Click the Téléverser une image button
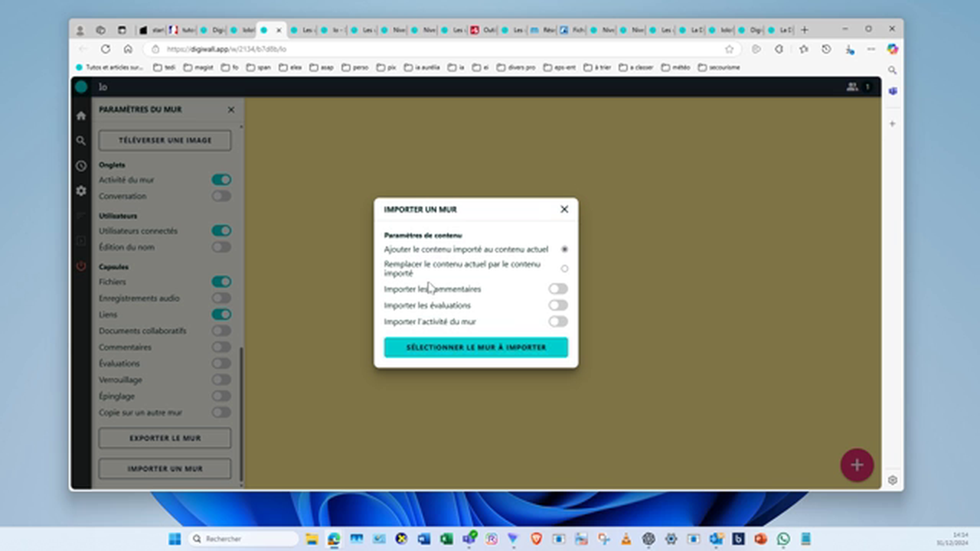The image size is (980, 551). (x=165, y=140)
